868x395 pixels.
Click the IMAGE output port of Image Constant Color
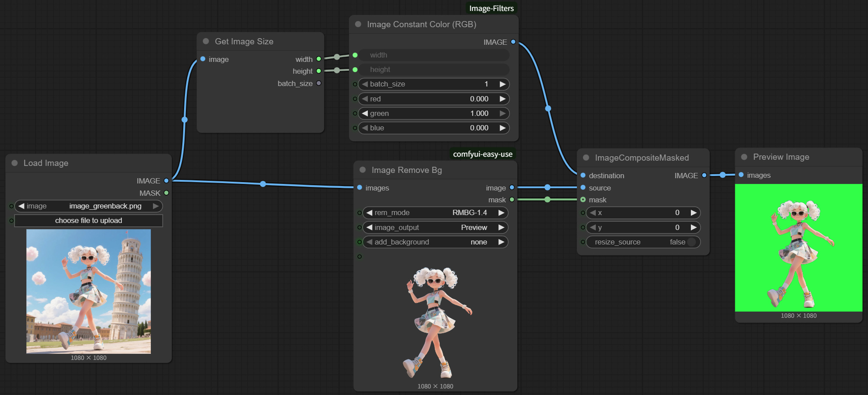pos(513,42)
